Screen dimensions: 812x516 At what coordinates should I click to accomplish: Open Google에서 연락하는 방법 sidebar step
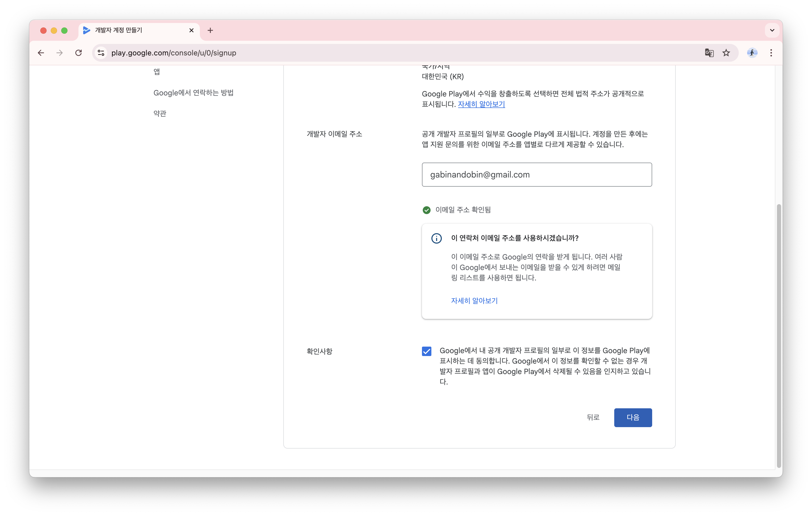tap(193, 93)
